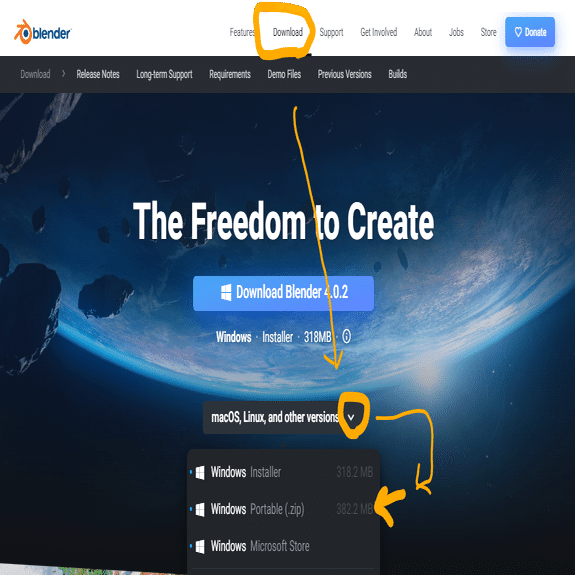Choose Windows Installer 318.2 MB entry
Viewport: 575px width, 575px height.
tap(283, 472)
